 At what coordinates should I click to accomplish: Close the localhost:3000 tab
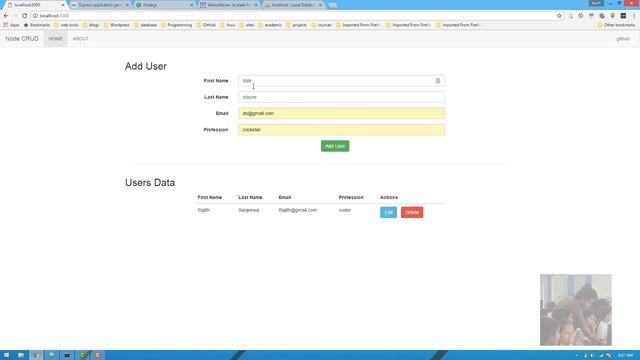(63, 5)
